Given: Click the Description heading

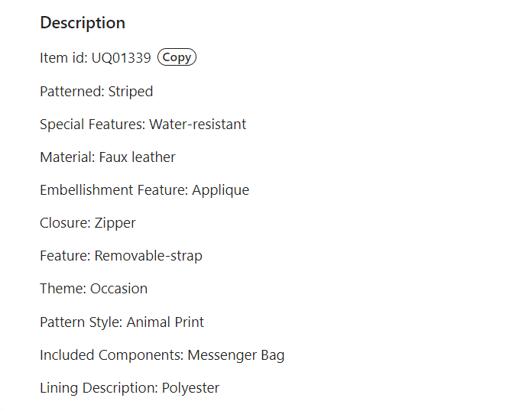Looking at the screenshot, I should coord(83,23).
